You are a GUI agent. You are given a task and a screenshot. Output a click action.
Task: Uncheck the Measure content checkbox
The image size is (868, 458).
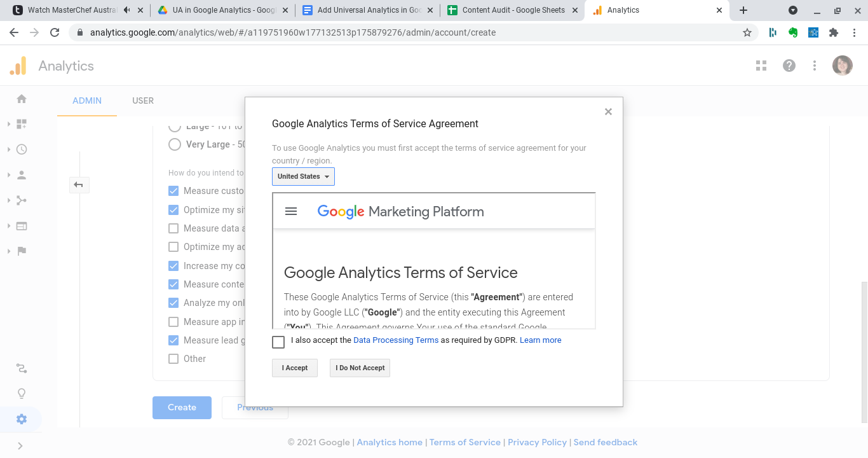(173, 284)
